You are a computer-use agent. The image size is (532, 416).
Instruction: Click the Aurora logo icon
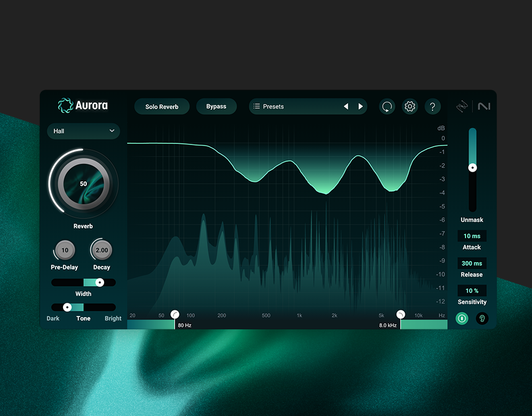point(65,106)
